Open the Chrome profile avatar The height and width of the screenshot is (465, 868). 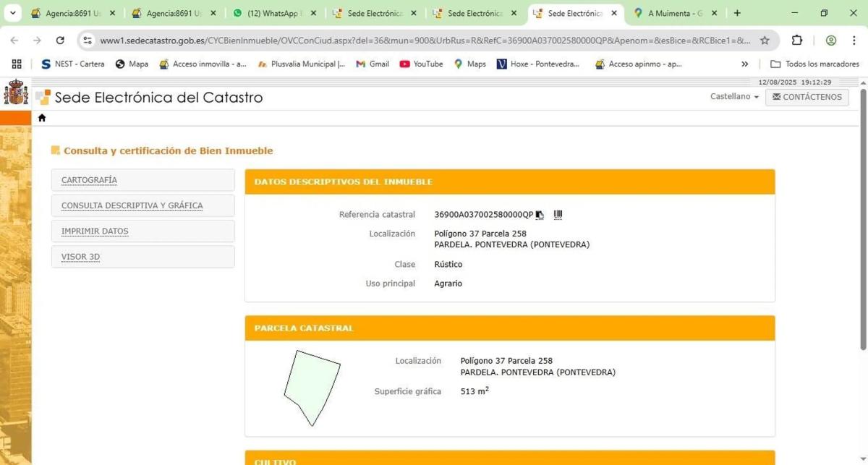(x=831, y=40)
